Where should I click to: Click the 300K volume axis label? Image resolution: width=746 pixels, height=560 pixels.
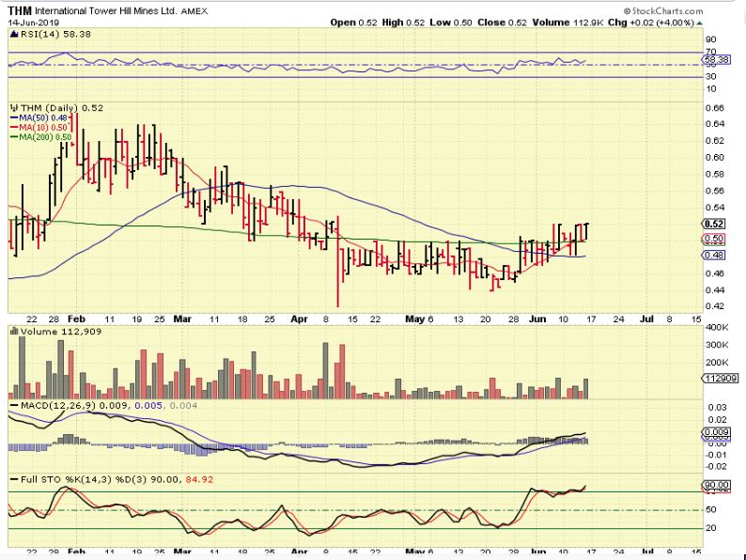click(718, 345)
